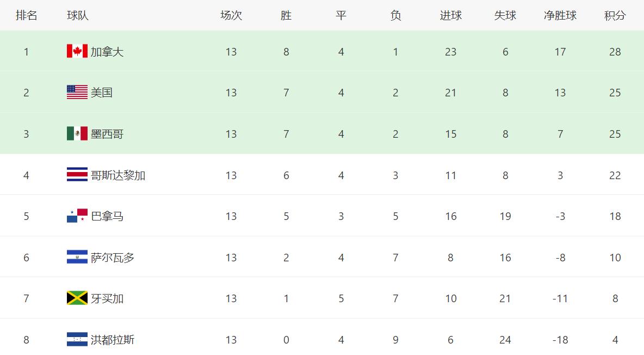This screenshot has width=644, height=355.
Task: Click the El Salvador flag icon
Action: click(77, 256)
